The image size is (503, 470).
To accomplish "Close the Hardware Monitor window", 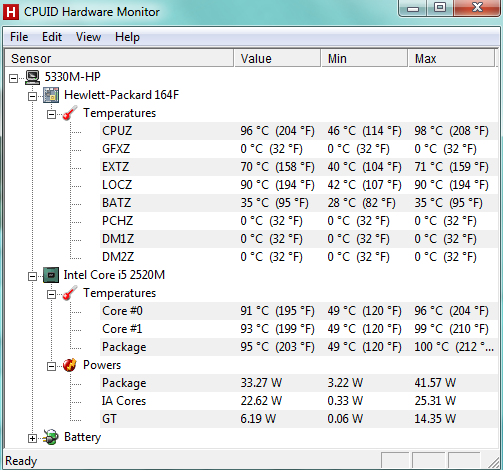I will click(x=477, y=8).
